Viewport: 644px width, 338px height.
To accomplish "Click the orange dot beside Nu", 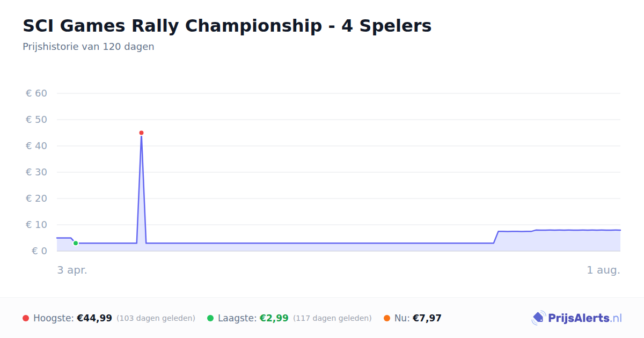I will coord(387,318).
